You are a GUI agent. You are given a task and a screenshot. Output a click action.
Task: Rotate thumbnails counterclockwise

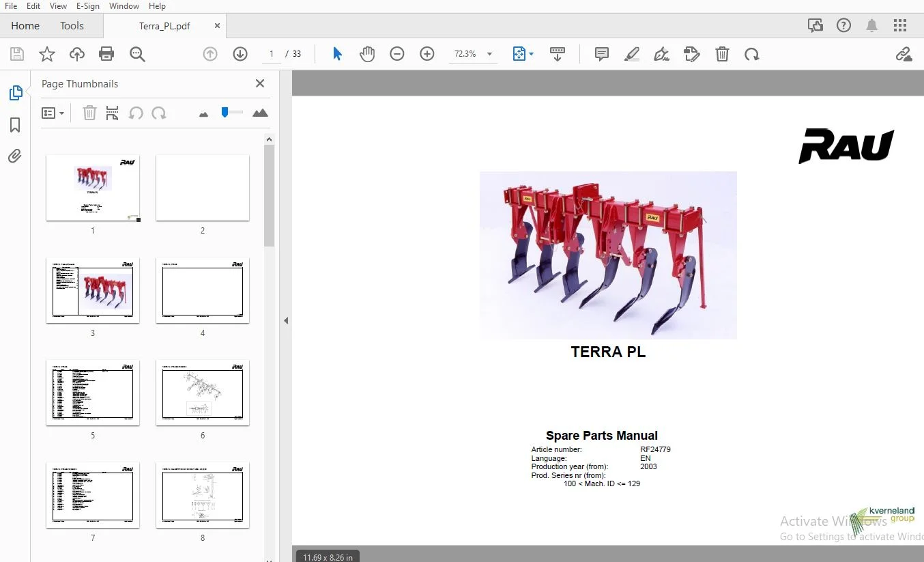tap(136, 113)
